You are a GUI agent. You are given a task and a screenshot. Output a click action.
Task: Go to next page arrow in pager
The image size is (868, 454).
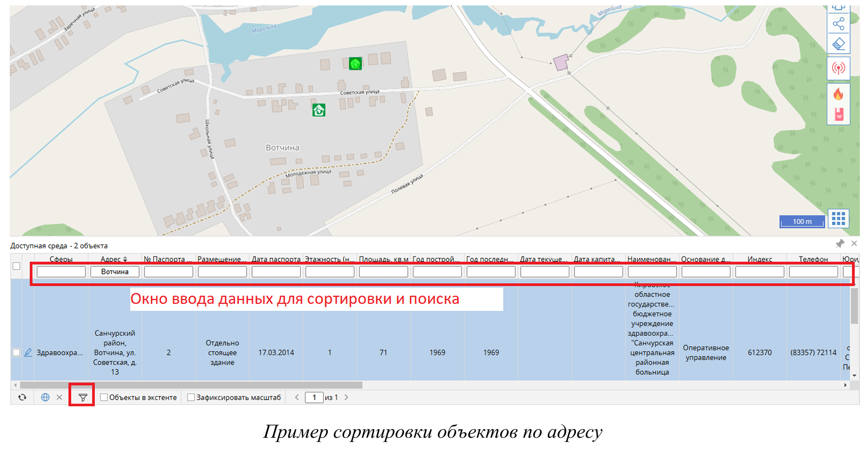click(x=346, y=398)
